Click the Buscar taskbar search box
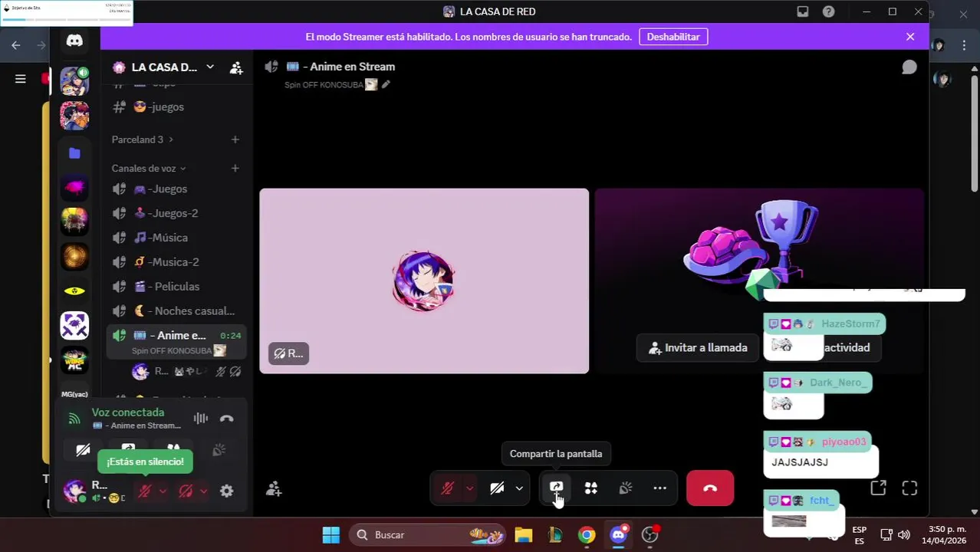The image size is (980, 552). [x=429, y=534]
